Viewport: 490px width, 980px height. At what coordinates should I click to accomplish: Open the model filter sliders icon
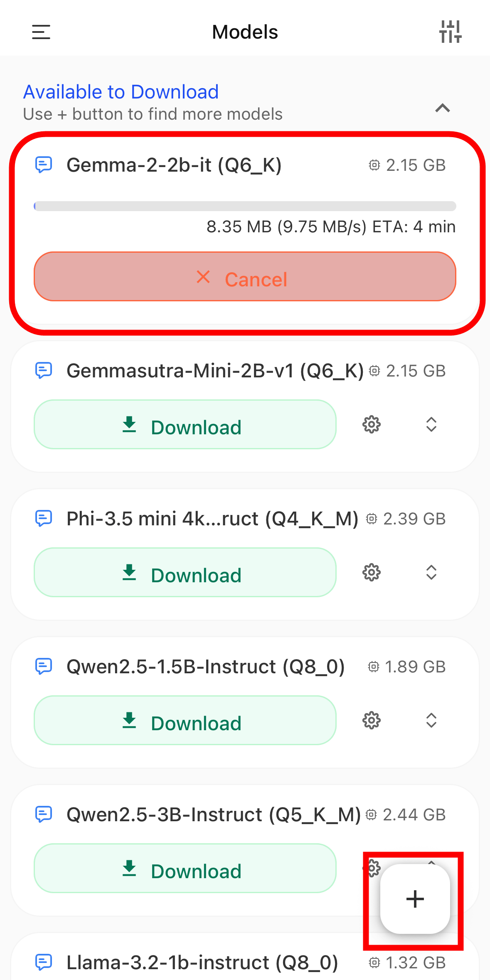[x=451, y=32]
